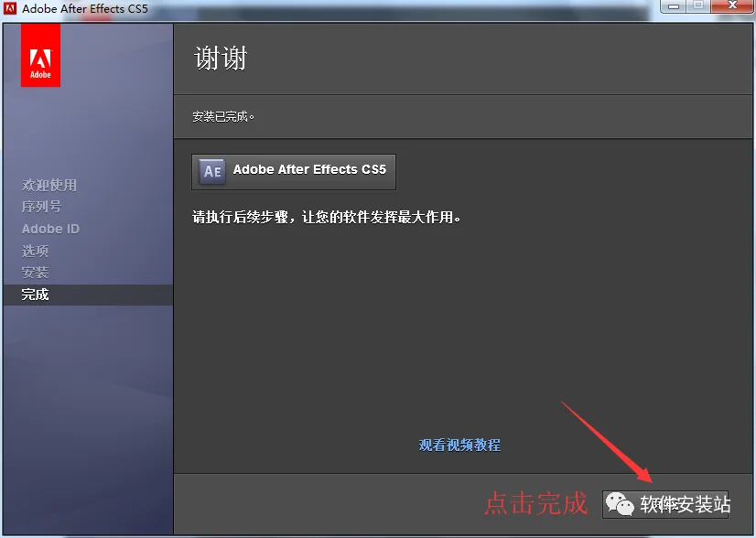The image size is (756, 538).
Task: Select the highlighted 完成 step
Action: 88,295
